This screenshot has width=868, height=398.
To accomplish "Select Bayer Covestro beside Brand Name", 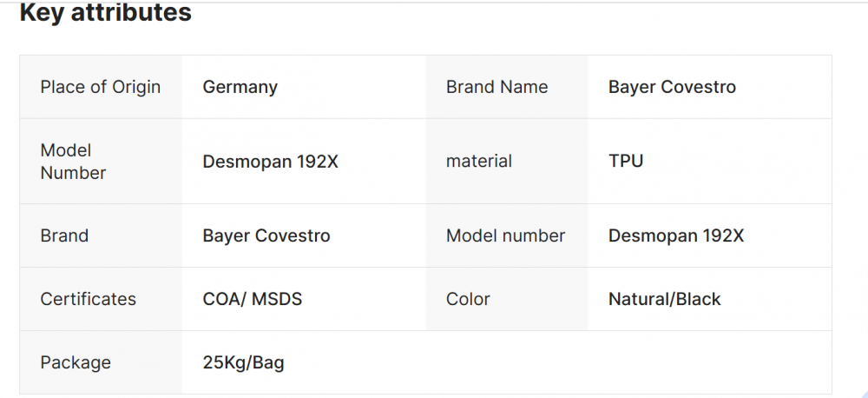I will pyautogui.click(x=672, y=87).
